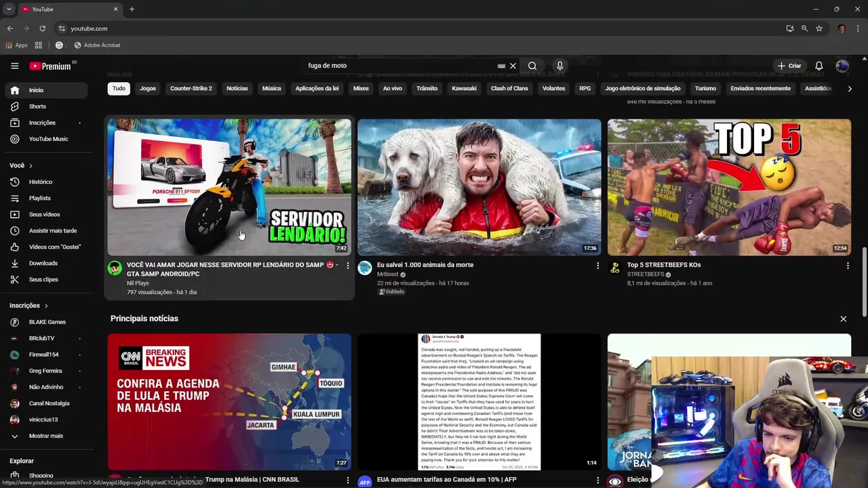Click the search magnifier button
The width and height of the screenshot is (868, 488).
point(532,66)
